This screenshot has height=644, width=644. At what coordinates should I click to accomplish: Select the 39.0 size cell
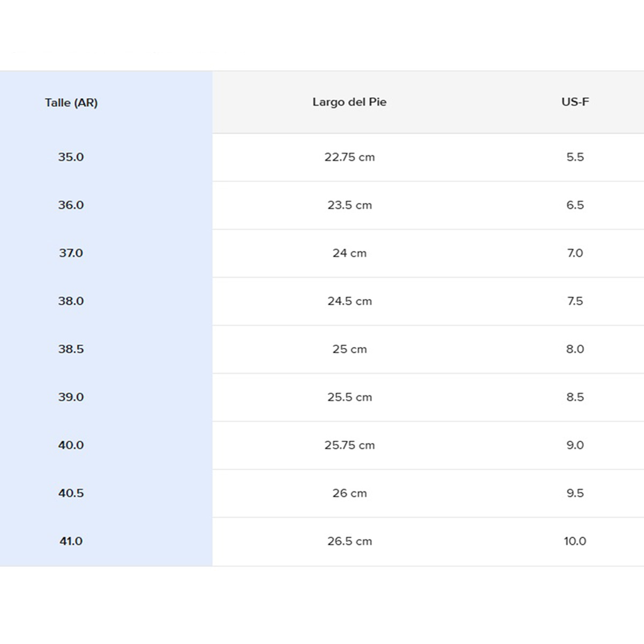(71, 397)
